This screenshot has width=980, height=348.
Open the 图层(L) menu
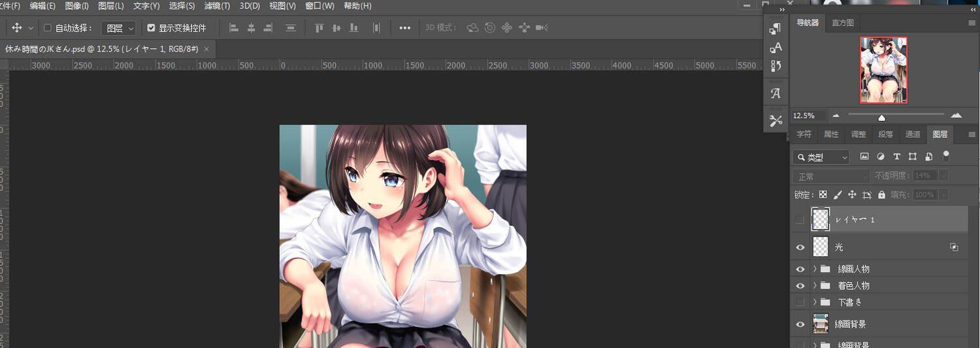111,6
